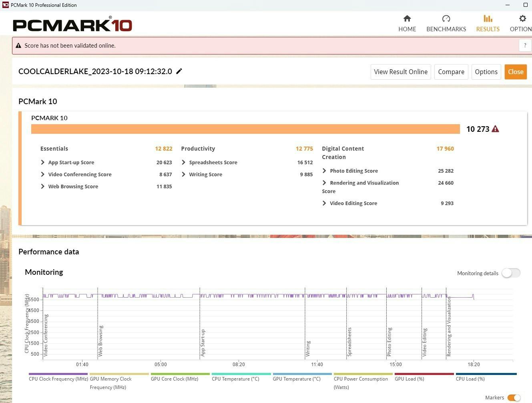This screenshot has height=403, width=532.
Task: Click the Writing chart marker
Action: pyautogui.click(x=308, y=349)
